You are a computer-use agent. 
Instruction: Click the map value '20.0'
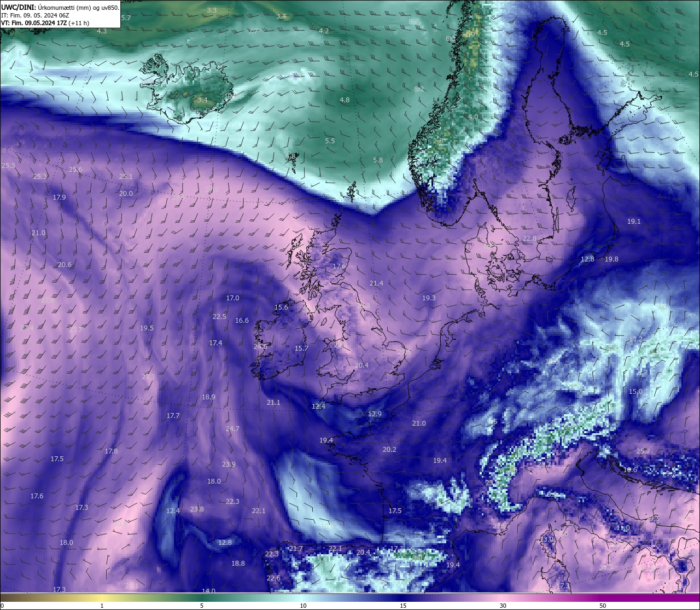pyautogui.click(x=126, y=194)
